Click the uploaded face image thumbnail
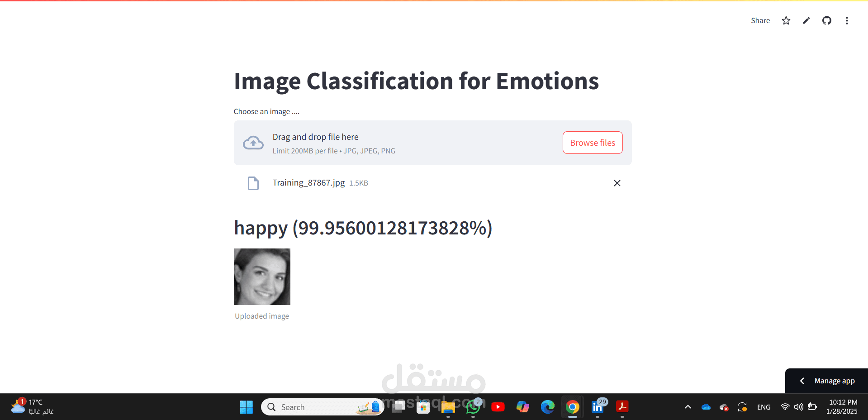 click(x=262, y=277)
